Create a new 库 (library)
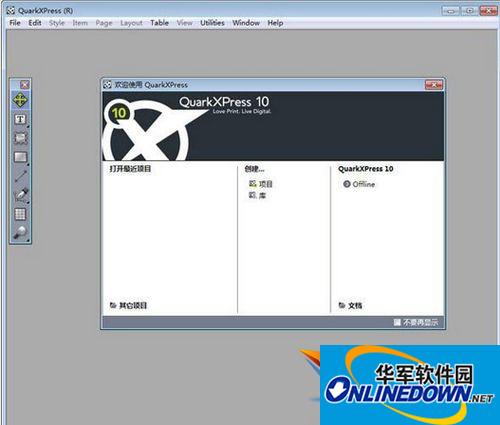Screen dimensions: 500x425 (x=262, y=195)
